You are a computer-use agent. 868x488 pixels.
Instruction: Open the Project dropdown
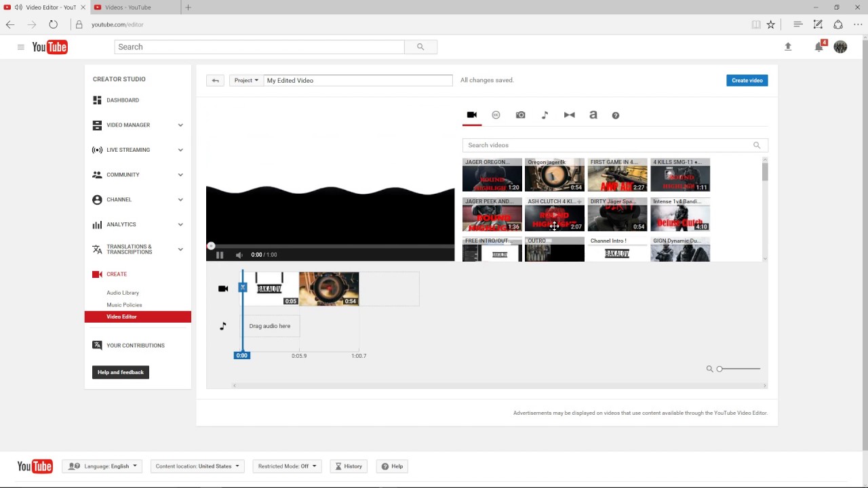click(246, 81)
